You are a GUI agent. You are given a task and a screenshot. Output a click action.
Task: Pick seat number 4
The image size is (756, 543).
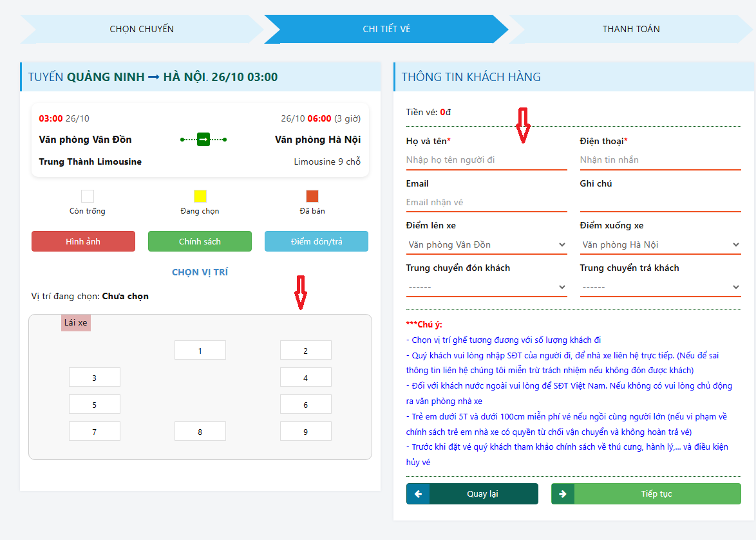(305, 378)
